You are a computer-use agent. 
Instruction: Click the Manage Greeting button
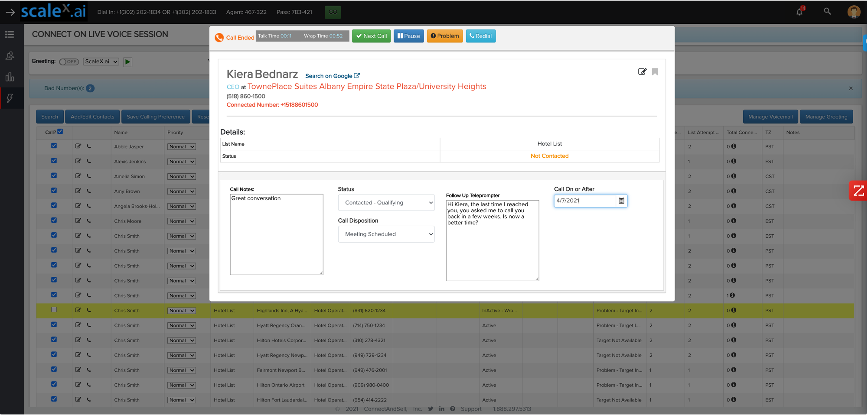point(826,117)
